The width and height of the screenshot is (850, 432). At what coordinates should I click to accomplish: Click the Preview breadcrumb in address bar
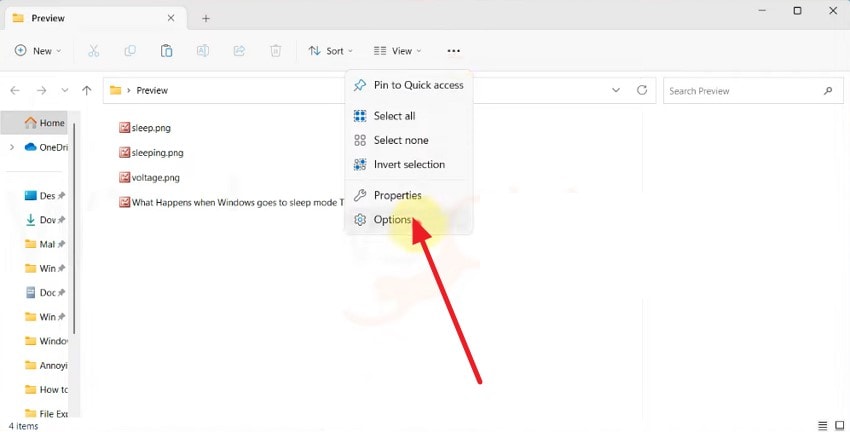coord(152,91)
